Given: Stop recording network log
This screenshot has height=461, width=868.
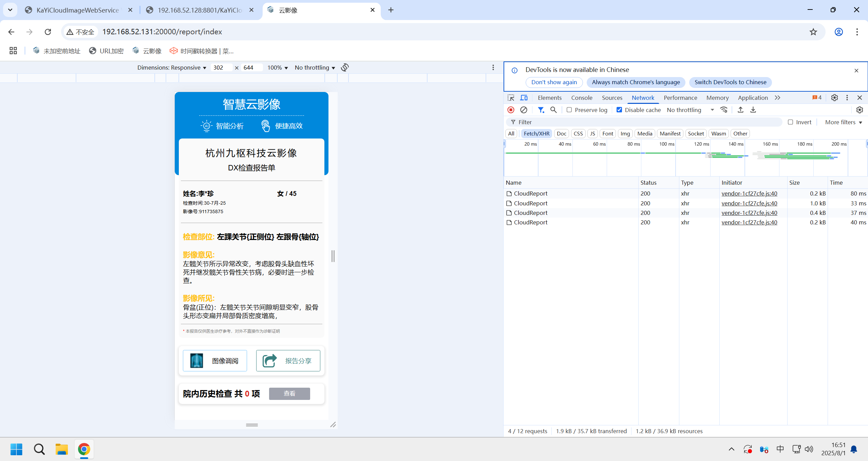Looking at the screenshot, I should pos(510,110).
